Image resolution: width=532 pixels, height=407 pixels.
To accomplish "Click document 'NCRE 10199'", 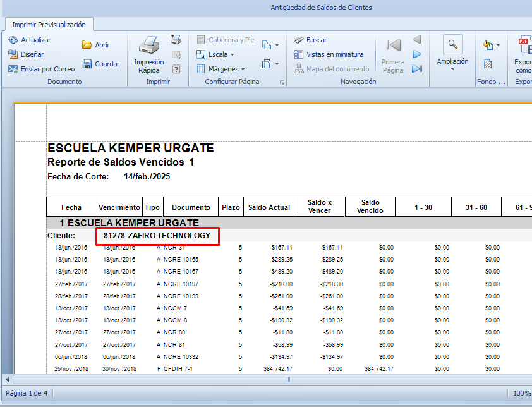I will (x=181, y=296).
